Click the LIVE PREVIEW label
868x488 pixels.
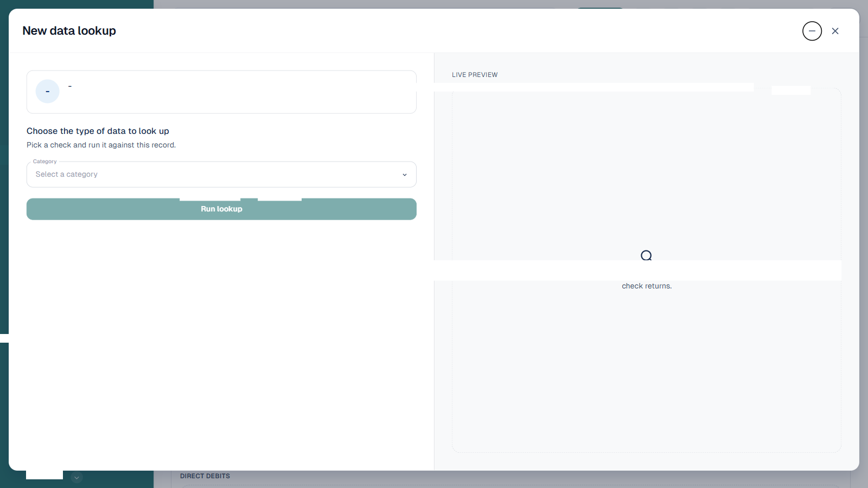[x=475, y=75]
